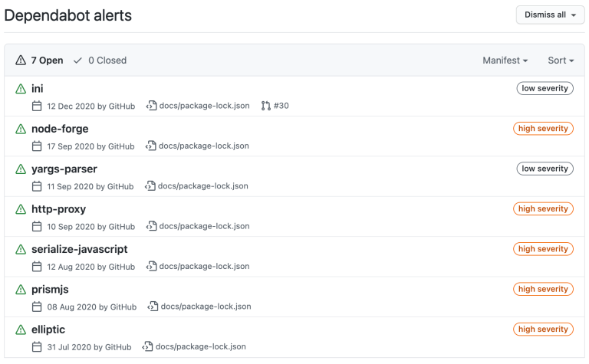The width and height of the screenshot is (589, 364).
Task: Click docs/package-lock.json in the yargs-parser row
Action: click(x=202, y=186)
